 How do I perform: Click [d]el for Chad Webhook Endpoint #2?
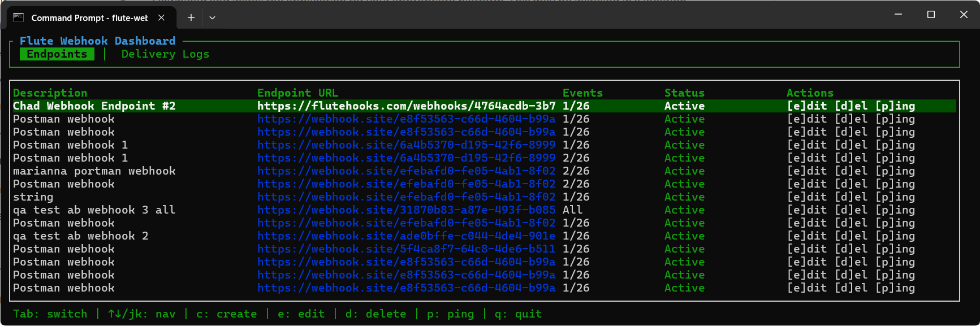(851, 106)
